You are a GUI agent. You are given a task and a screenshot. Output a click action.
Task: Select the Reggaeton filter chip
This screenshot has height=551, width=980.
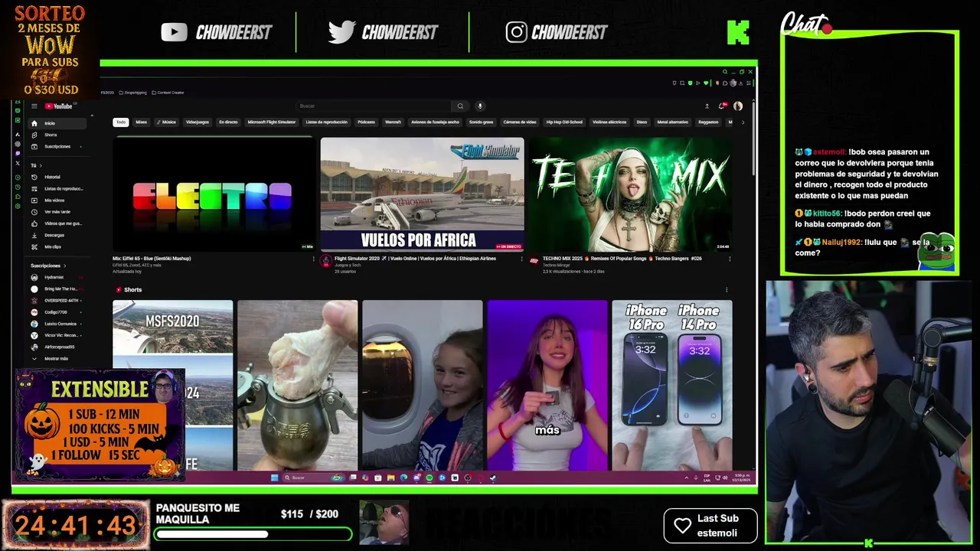click(x=708, y=122)
